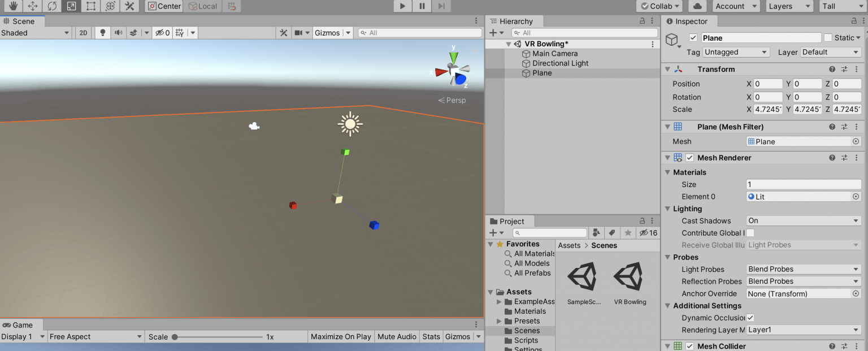Switch to the Inspector tab
This screenshot has height=351, width=868.
[689, 21]
